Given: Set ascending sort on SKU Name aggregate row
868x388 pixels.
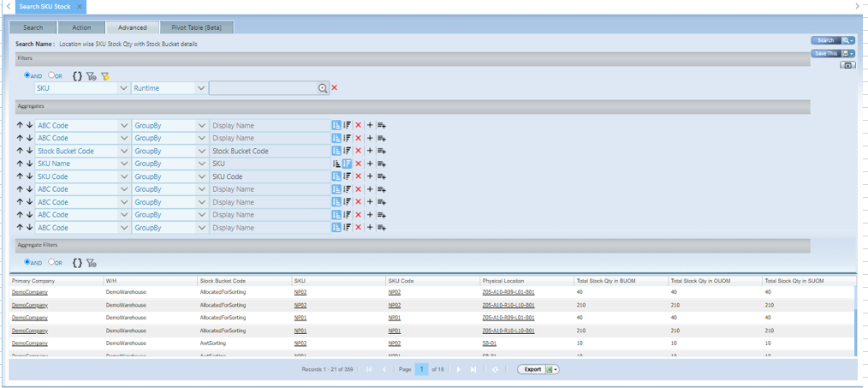Looking at the screenshot, I should click(x=336, y=164).
